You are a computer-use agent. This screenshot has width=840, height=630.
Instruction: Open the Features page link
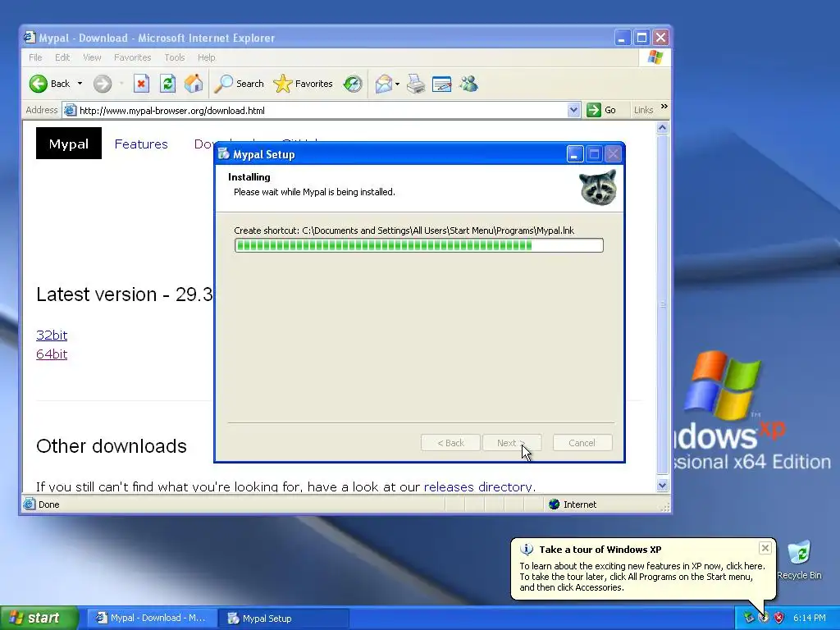(141, 144)
